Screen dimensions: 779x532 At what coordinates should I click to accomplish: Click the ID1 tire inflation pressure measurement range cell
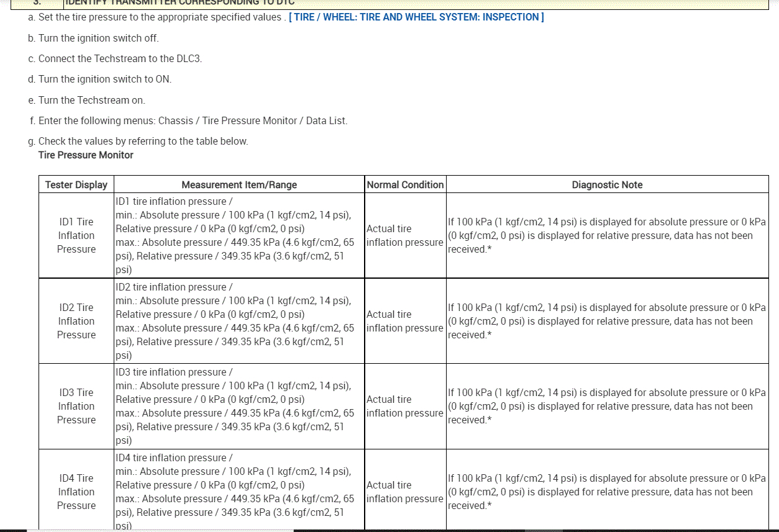click(x=239, y=235)
